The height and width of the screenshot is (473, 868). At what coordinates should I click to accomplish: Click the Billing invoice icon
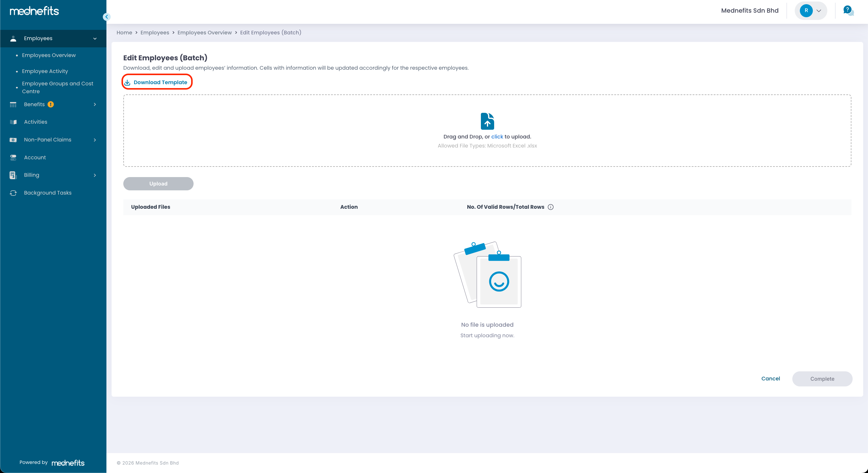(13, 175)
